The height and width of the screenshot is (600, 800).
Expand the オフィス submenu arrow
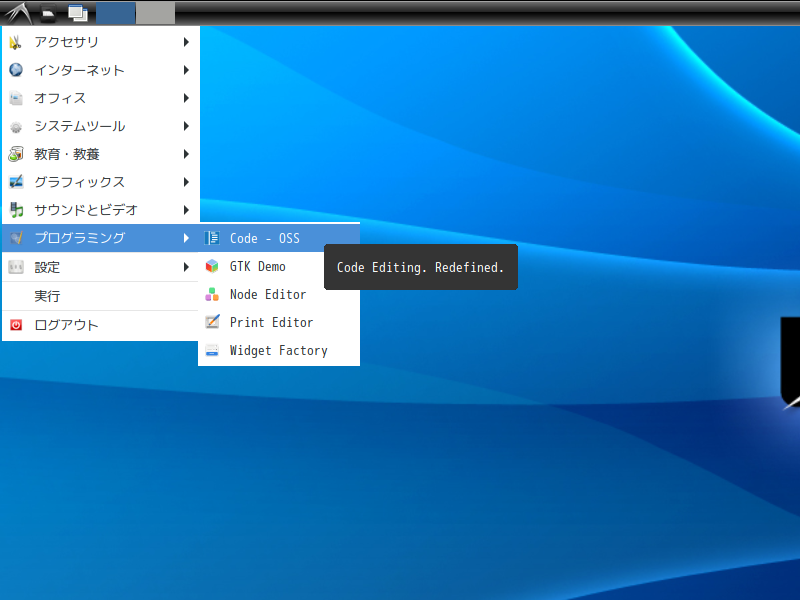tap(186, 98)
